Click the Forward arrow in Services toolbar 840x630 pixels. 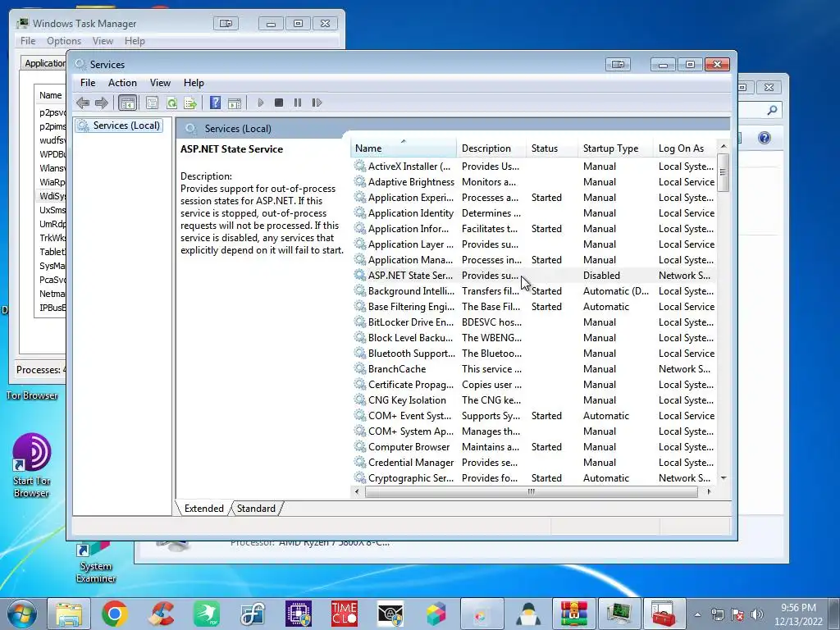coord(101,103)
